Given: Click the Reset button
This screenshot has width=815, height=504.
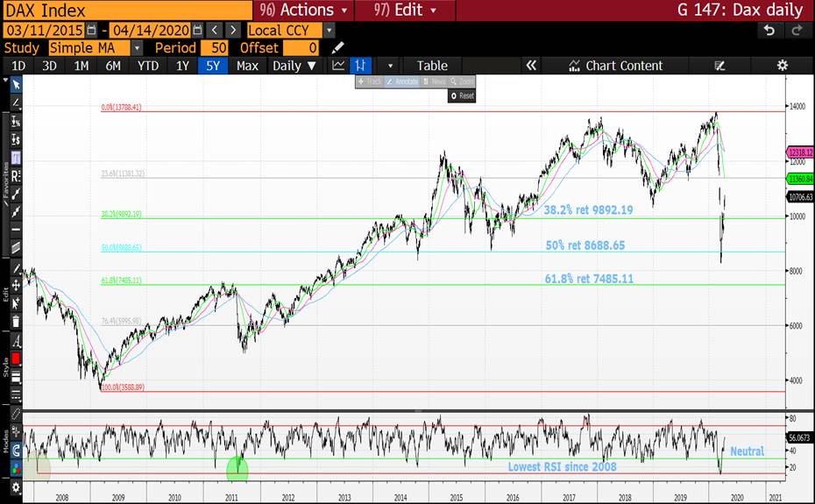Looking at the screenshot, I should pyautogui.click(x=462, y=96).
